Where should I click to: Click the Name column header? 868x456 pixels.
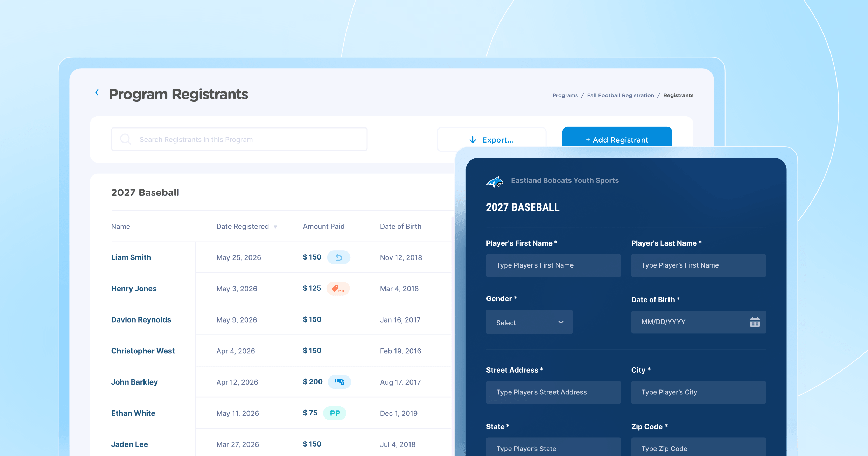pyautogui.click(x=120, y=227)
